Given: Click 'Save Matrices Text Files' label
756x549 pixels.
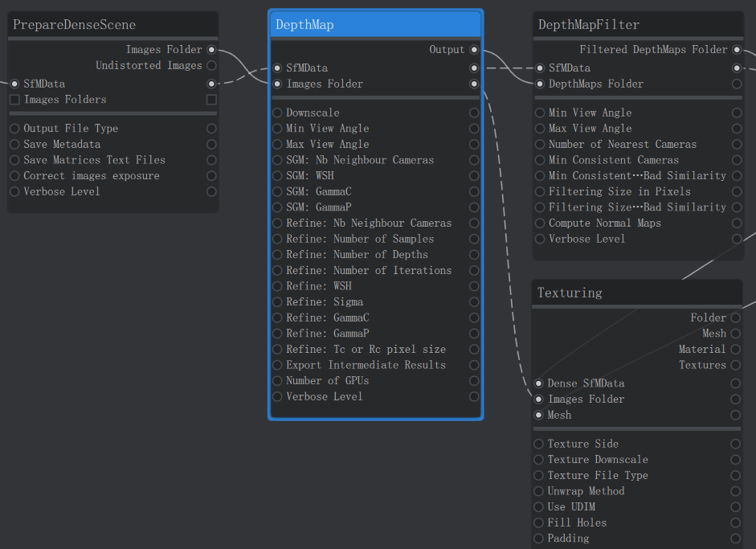Looking at the screenshot, I should tap(95, 160).
